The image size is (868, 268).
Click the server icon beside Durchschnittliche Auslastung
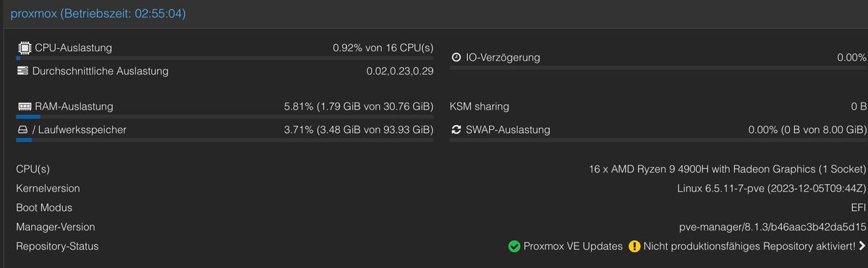pos(22,71)
